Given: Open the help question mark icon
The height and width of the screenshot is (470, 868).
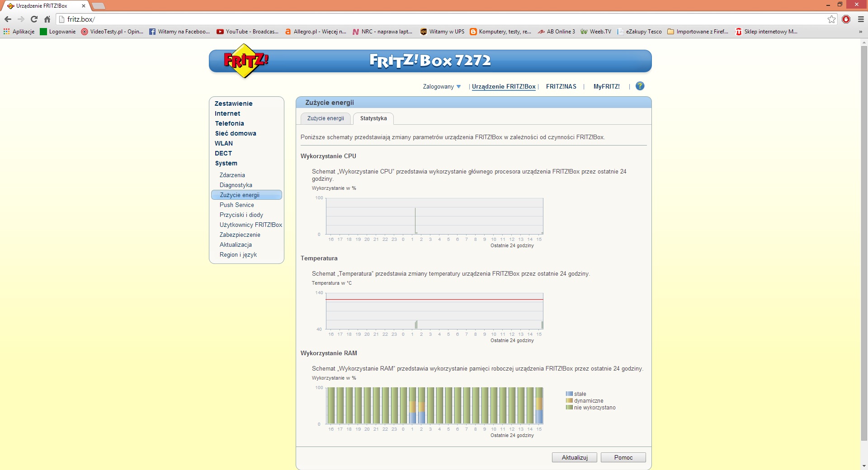Looking at the screenshot, I should 640,86.
